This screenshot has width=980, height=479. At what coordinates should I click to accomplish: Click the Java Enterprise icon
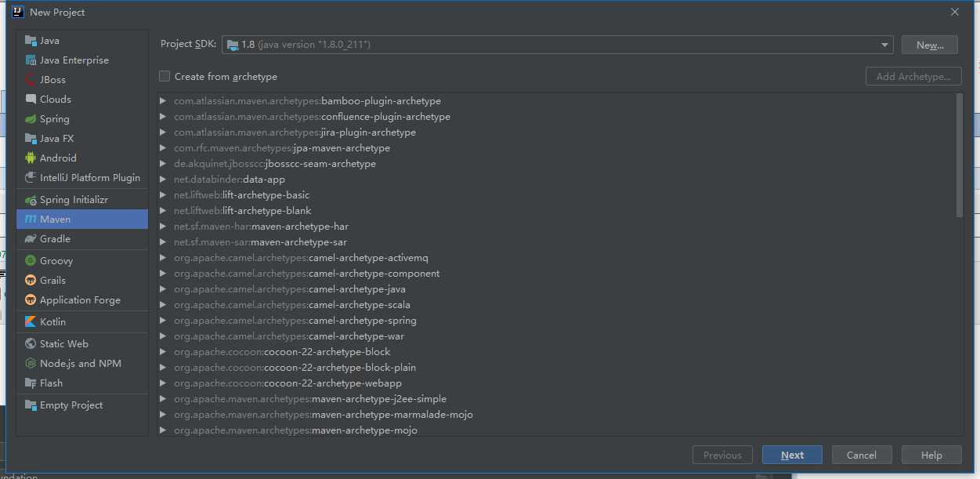pyautogui.click(x=31, y=60)
